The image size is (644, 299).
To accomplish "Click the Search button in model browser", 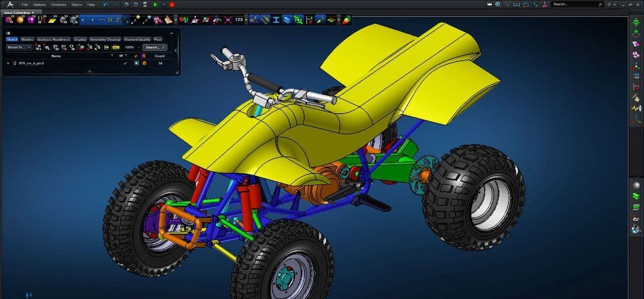I will pyautogui.click(x=155, y=47).
